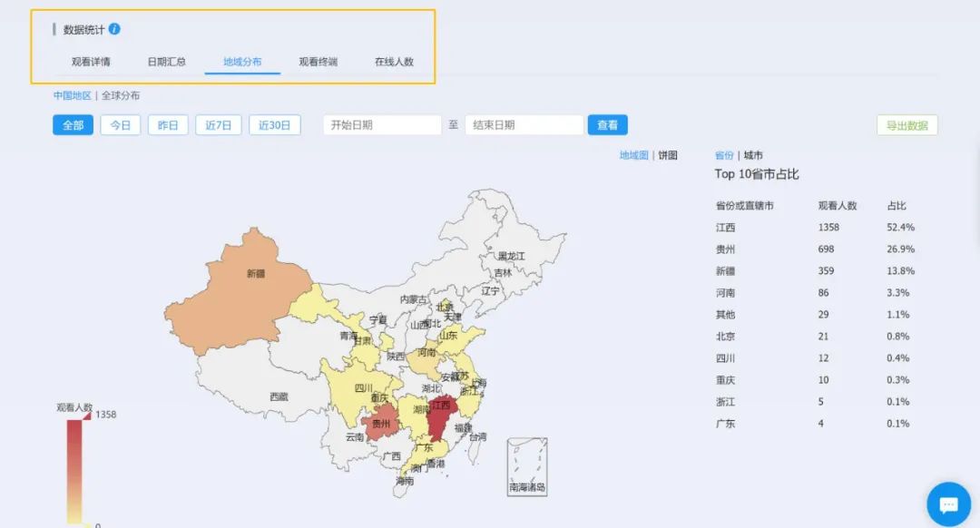Open the chat support bubble icon
The height and width of the screenshot is (528, 980).
click(948, 504)
